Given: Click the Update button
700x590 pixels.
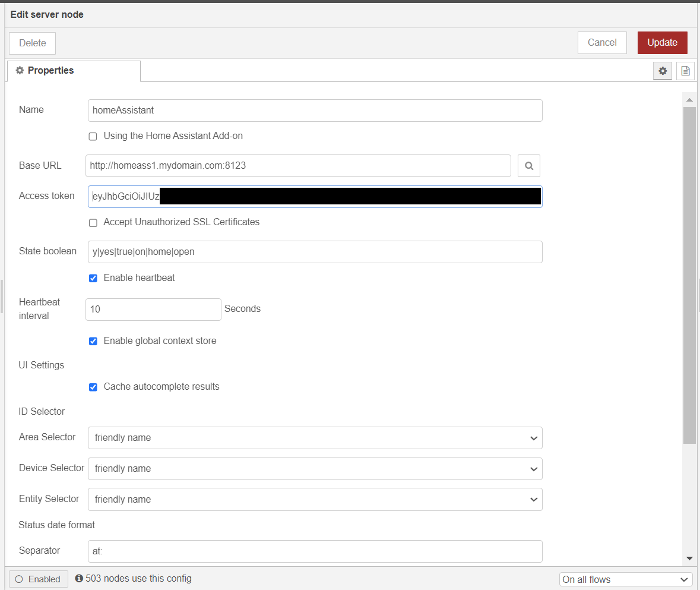Looking at the screenshot, I should coord(662,42).
